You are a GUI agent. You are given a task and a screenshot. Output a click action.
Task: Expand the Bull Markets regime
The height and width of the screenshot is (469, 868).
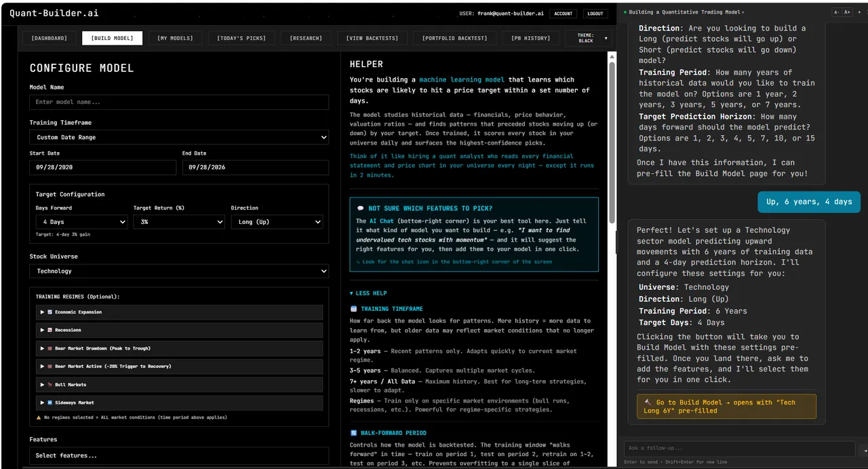[179, 384]
